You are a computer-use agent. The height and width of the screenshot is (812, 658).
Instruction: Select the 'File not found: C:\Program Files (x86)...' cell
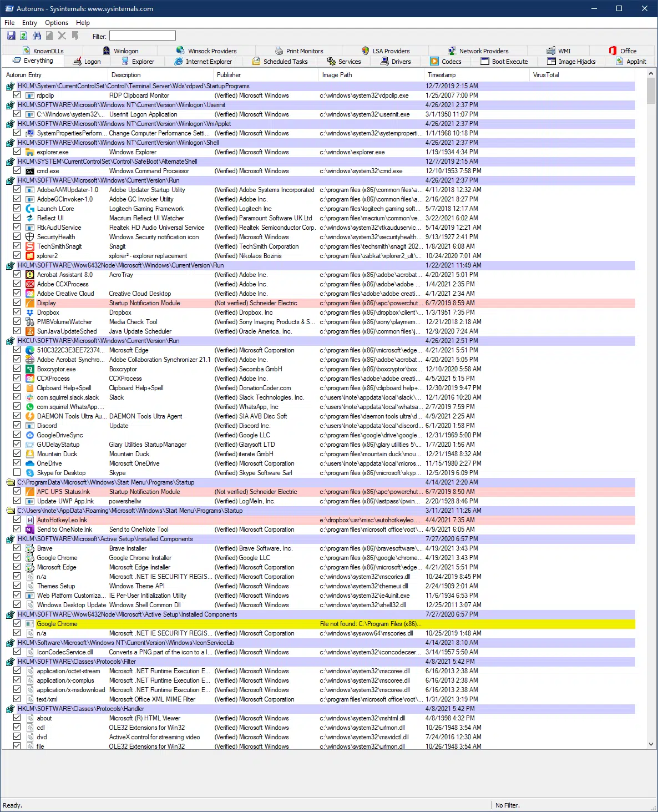[x=371, y=624]
